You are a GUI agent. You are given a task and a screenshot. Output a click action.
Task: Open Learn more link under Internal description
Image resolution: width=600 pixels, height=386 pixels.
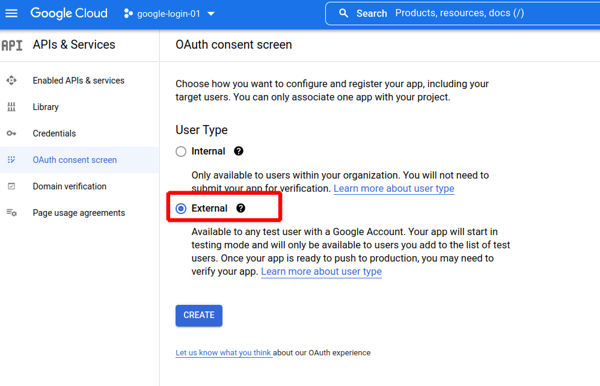[x=394, y=189]
